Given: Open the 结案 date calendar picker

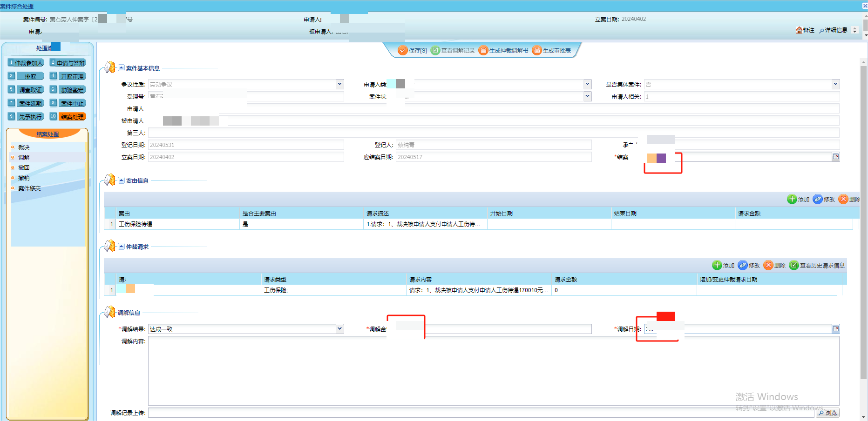Looking at the screenshot, I should point(836,157).
